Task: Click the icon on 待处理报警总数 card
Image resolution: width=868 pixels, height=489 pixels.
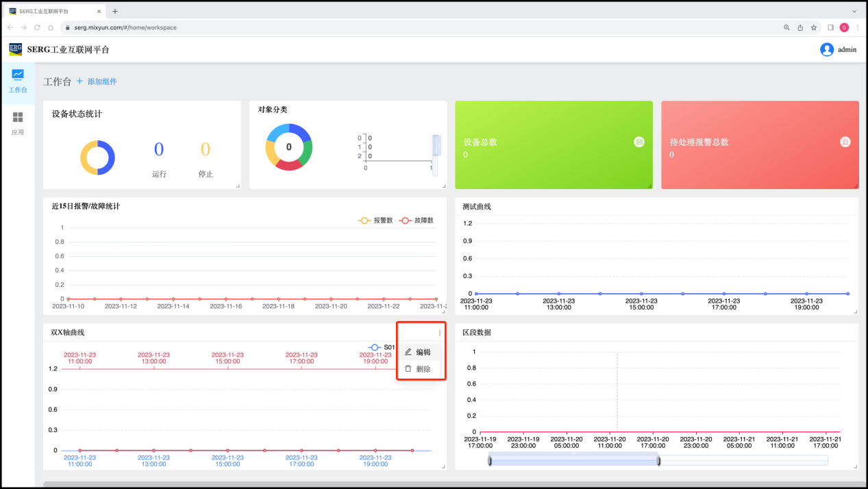Action: coord(845,142)
